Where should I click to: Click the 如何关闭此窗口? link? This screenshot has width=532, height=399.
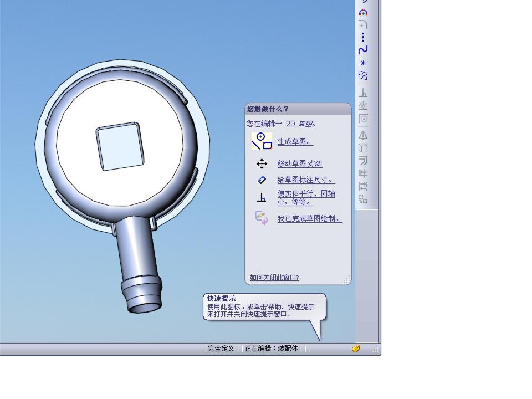pyautogui.click(x=274, y=278)
